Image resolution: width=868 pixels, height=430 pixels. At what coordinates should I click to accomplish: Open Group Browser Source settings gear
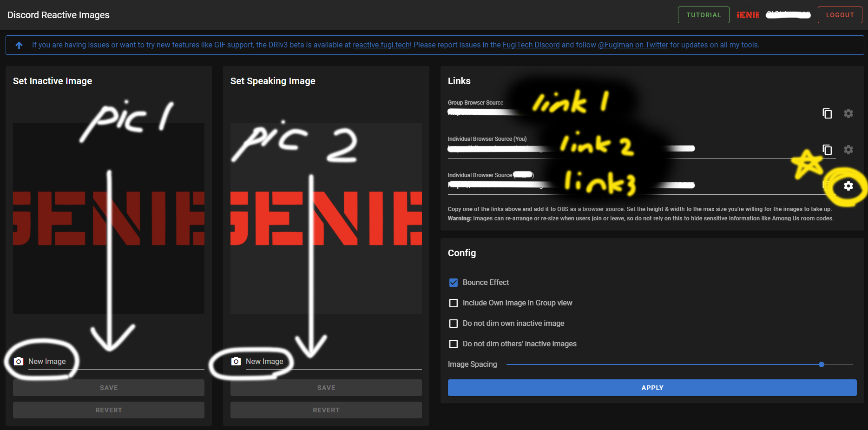(x=848, y=113)
